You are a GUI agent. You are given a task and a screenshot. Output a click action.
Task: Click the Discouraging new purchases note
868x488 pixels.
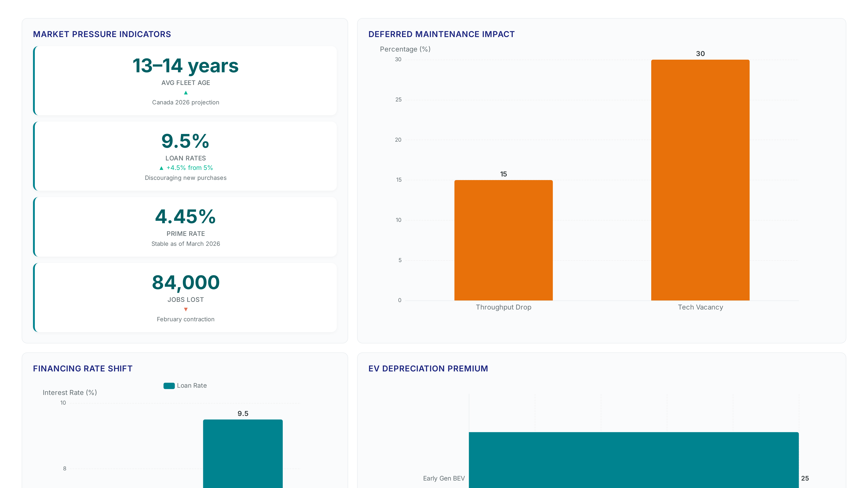tap(186, 178)
